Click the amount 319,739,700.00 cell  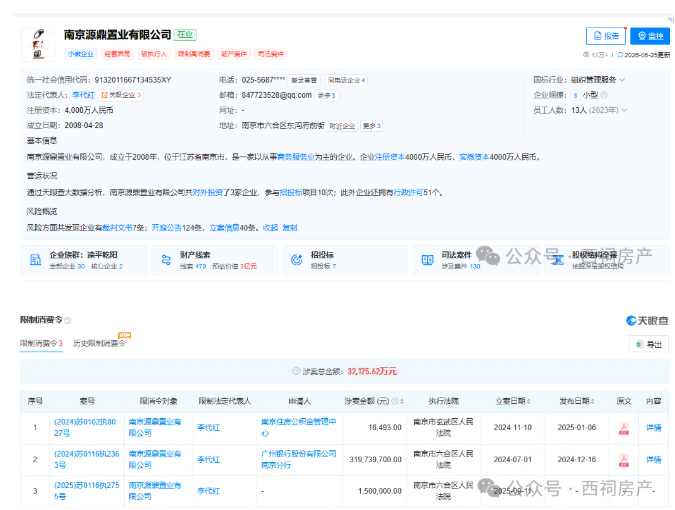click(x=375, y=459)
